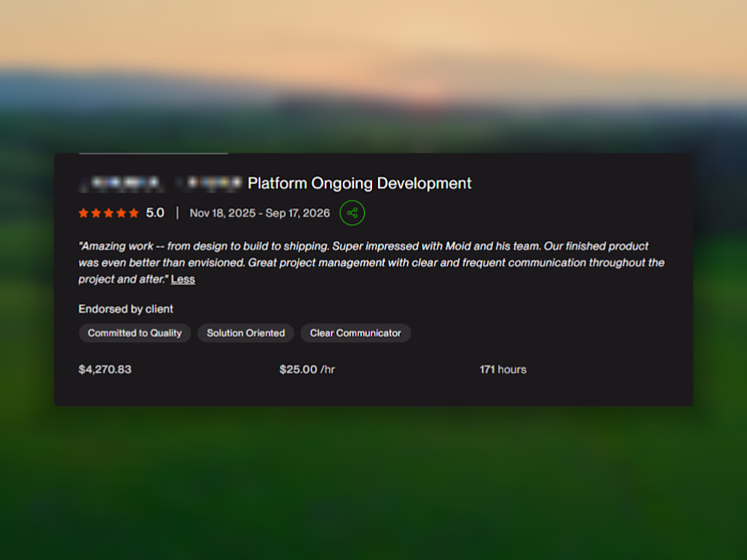Viewport: 747px width, 560px height.
Task: Select the Committed to Quality tag
Action: coord(134,333)
